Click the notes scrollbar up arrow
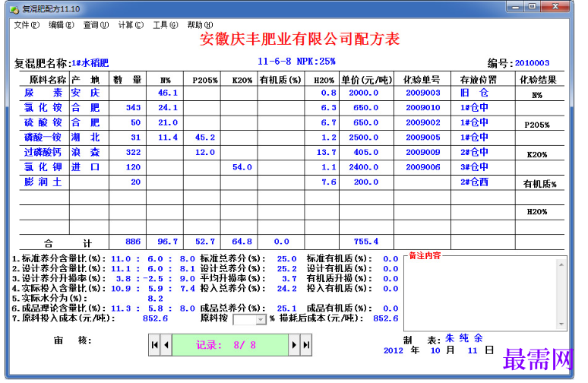The image size is (588, 383). tap(561, 264)
